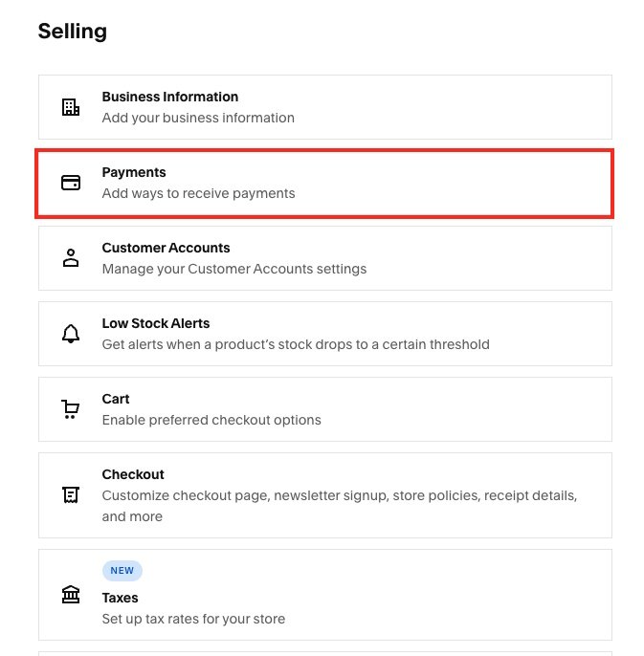Click the Checkout receipt icon
644x656 pixels.
(71, 495)
